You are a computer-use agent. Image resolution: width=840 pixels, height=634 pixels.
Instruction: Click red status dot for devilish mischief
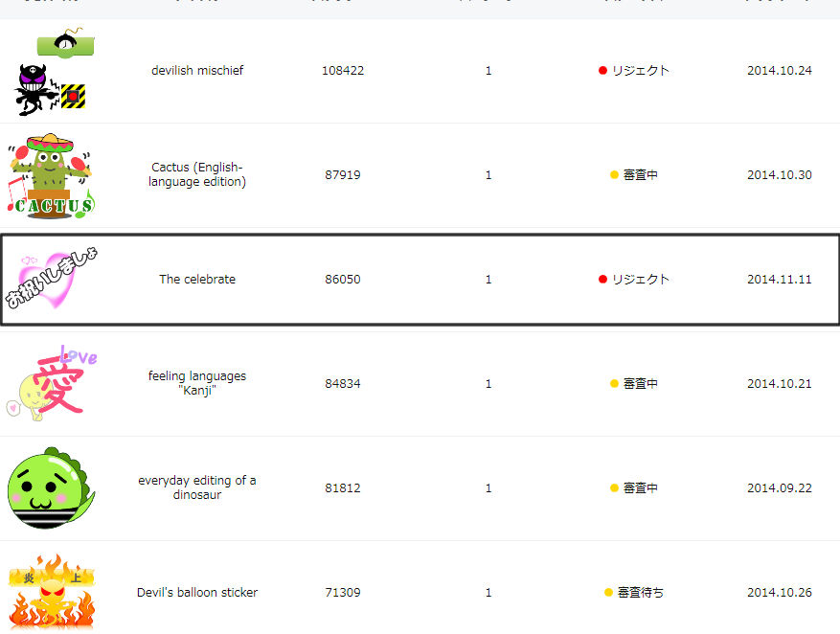(602, 71)
